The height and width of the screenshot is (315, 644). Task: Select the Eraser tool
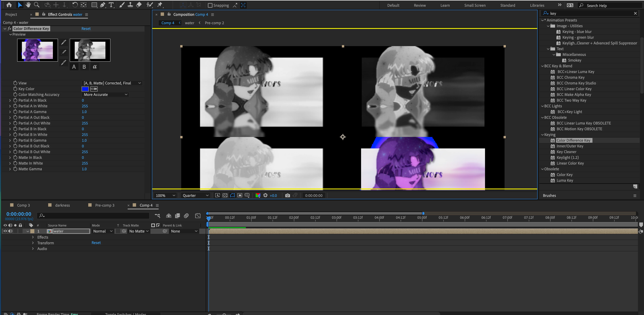click(x=139, y=5)
